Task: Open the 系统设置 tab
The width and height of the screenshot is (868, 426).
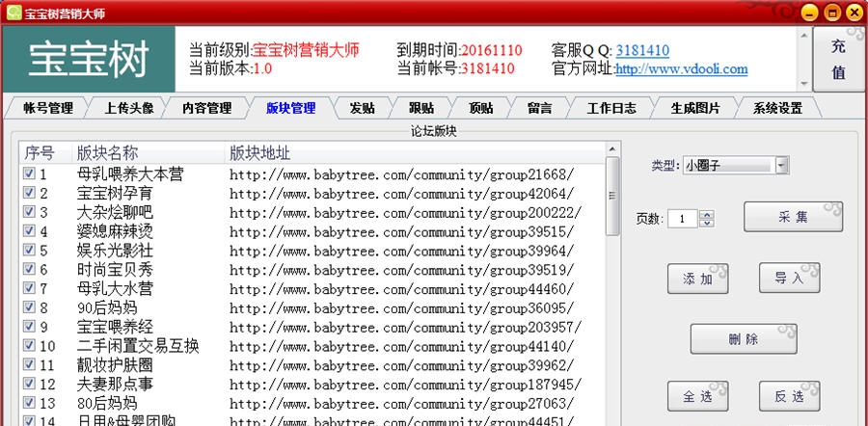Action: [x=777, y=108]
